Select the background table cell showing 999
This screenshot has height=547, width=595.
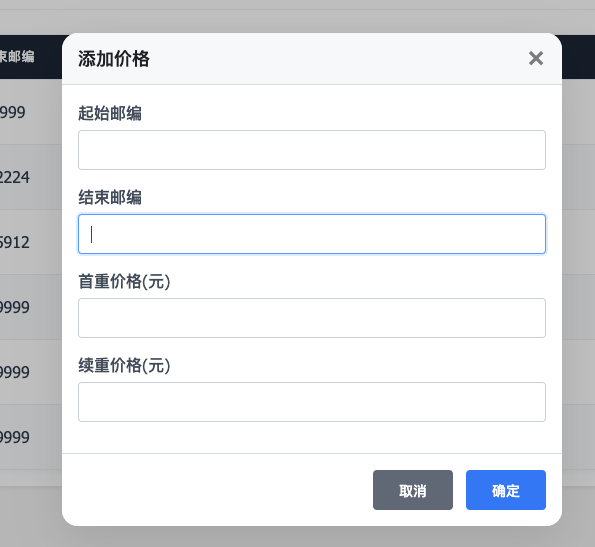click(x=13, y=112)
